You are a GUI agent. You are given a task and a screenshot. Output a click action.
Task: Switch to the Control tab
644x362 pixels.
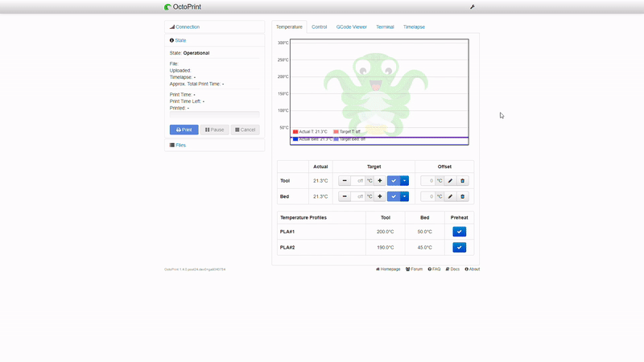pos(319,27)
